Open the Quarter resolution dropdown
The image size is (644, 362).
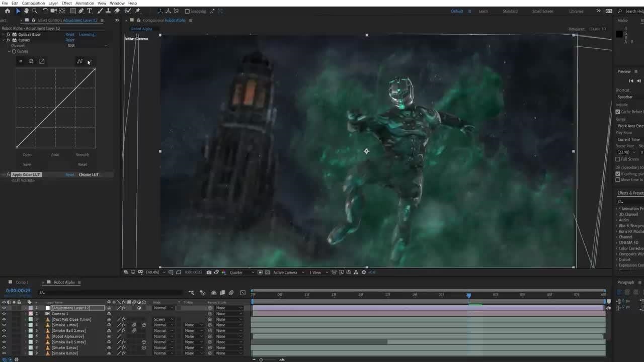(242, 273)
